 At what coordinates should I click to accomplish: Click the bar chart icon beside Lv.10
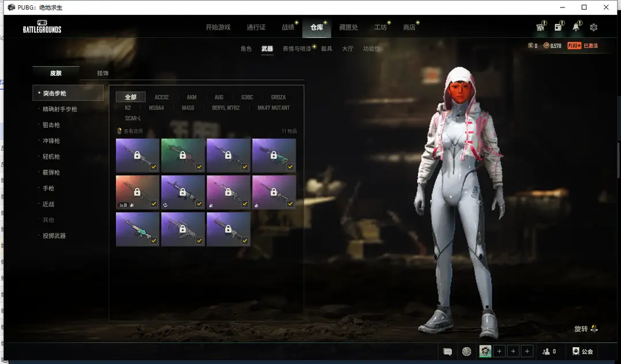[x=132, y=205]
